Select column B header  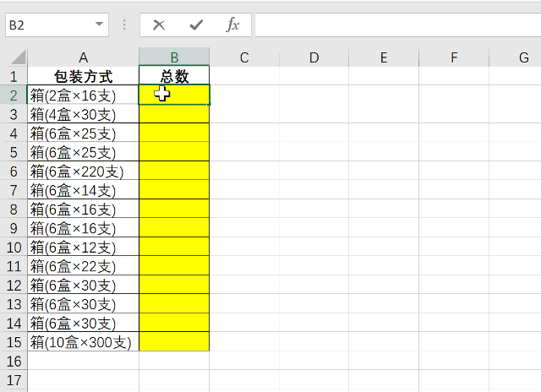pos(174,57)
